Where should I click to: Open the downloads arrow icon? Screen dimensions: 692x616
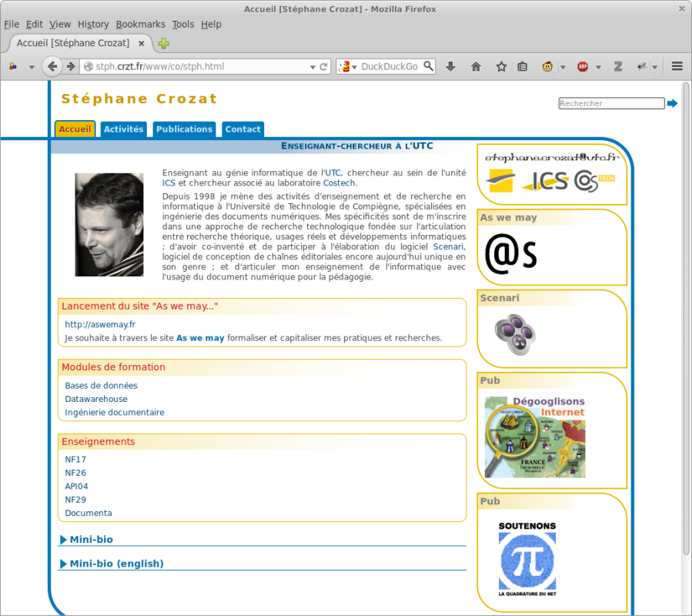pyautogui.click(x=450, y=67)
